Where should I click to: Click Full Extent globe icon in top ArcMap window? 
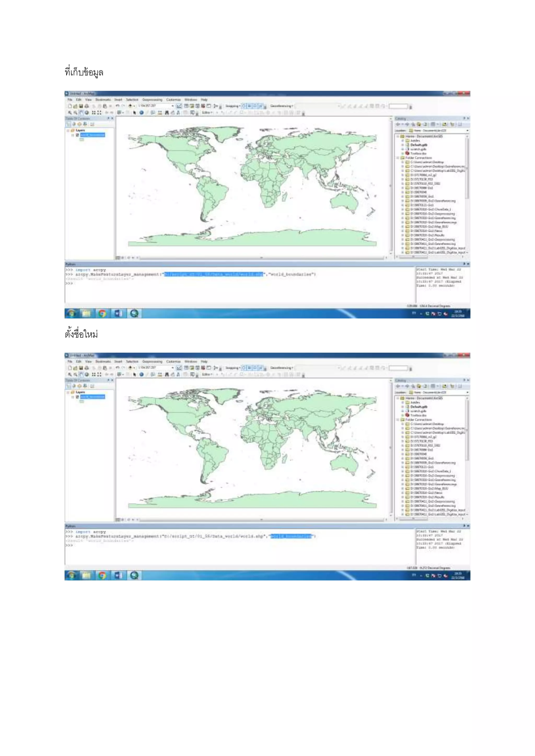coord(87,113)
